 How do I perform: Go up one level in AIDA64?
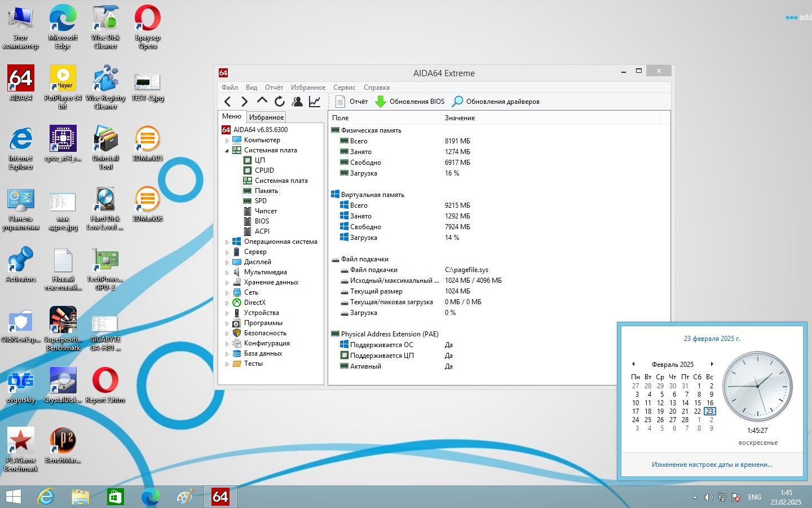click(x=262, y=101)
